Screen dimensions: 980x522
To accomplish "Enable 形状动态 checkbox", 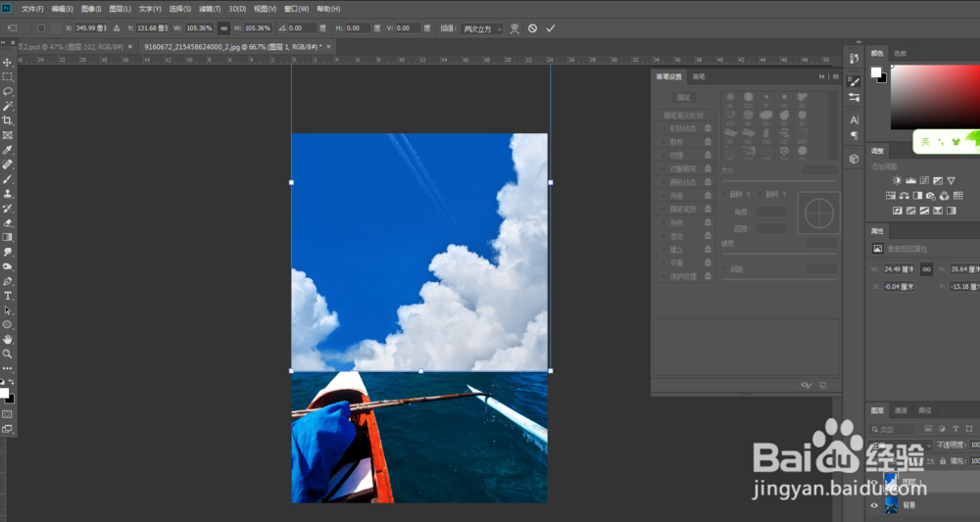I will coord(663,128).
